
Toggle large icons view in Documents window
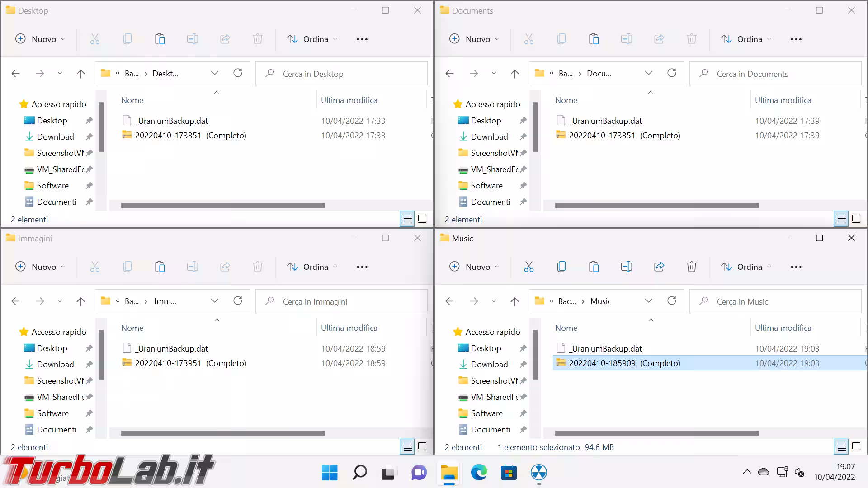[x=856, y=219]
